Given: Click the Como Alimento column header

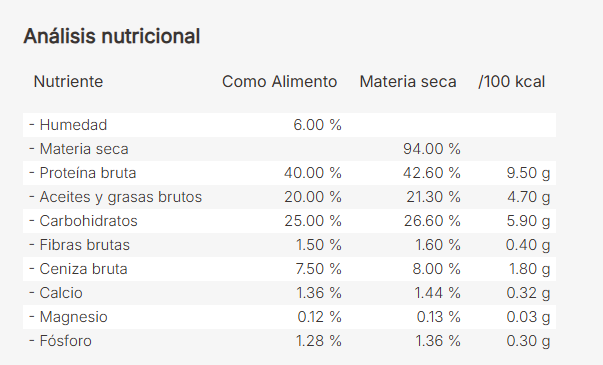Looking at the screenshot, I should (x=280, y=82).
